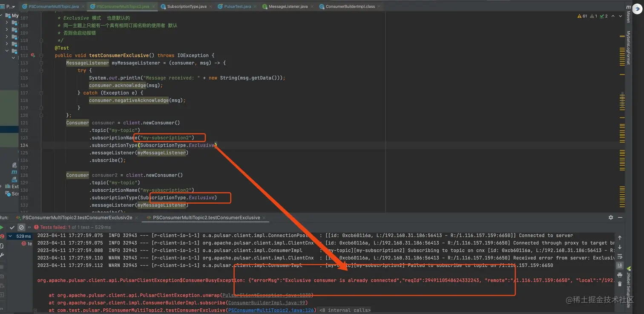
Task: Open the PulsarTest.java tab
Action: [x=237, y=7]
